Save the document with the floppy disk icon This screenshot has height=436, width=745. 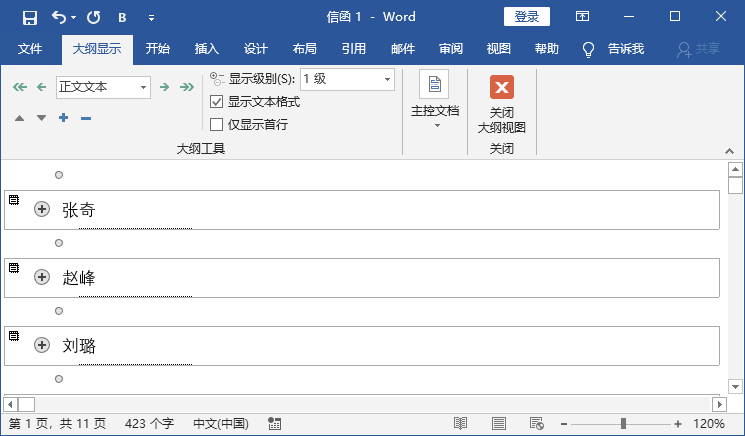29,18
